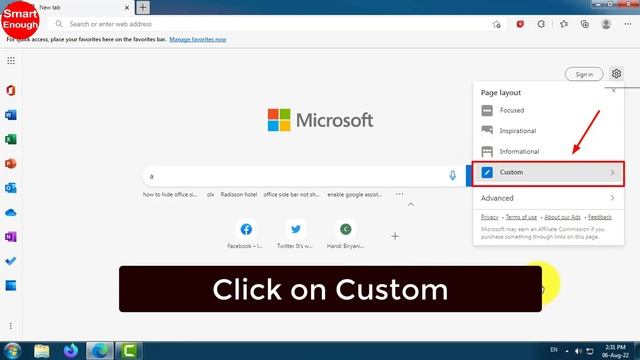Click the refresh extension icon in toolbar
Screen dimensions: 640x360
541,24
